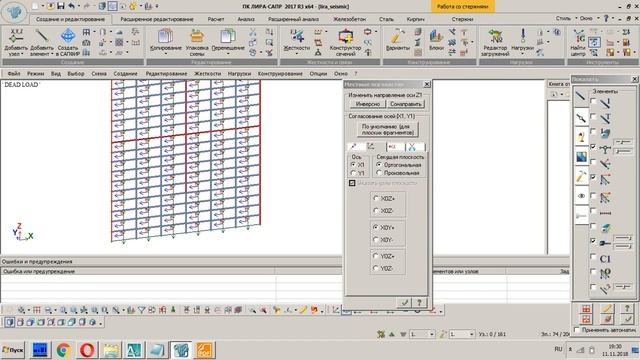Toggle the node selection checkbox in the axes dialog
This screenshot has height=360, width=640.
pyautogui.click(x=352, y=183)
